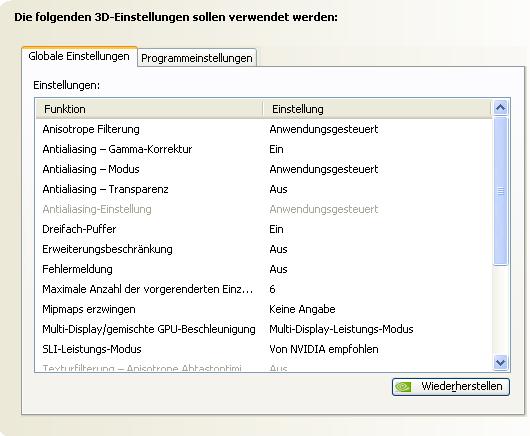Click the Funktion column header
Image resolution: width=530 pixels, height=436 pixels.
[x=149, y=109]
